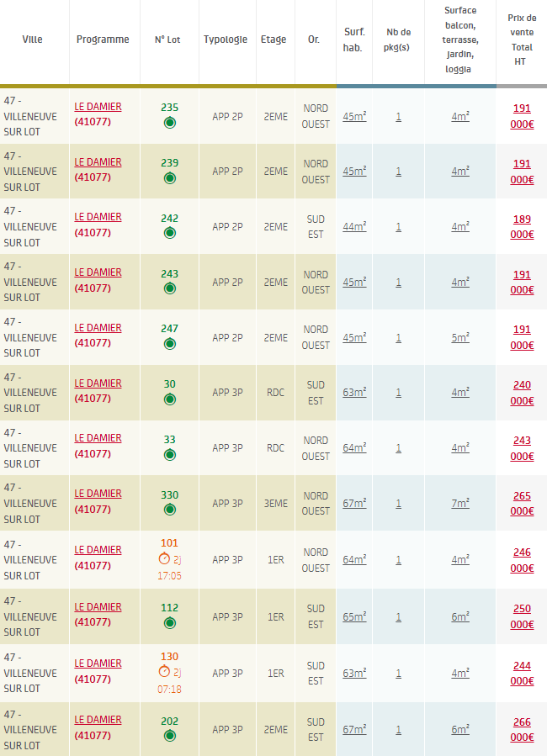Click the Prix de vente Total HT header

point(522,40)
